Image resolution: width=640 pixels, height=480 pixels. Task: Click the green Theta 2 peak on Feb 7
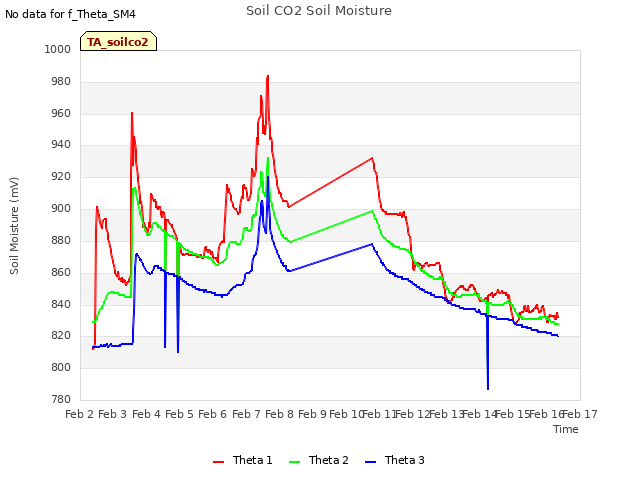[x=268, y=158]
